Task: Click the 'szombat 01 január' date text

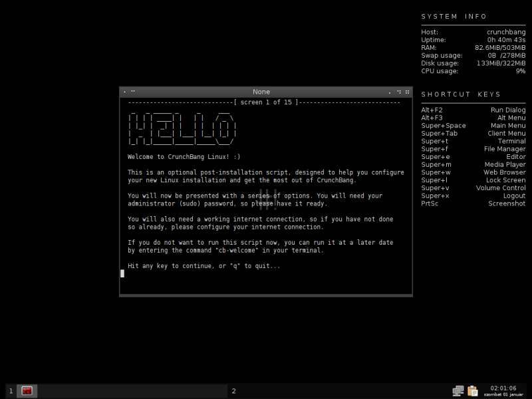Action: pyautogui.click(x=503, y=394)
